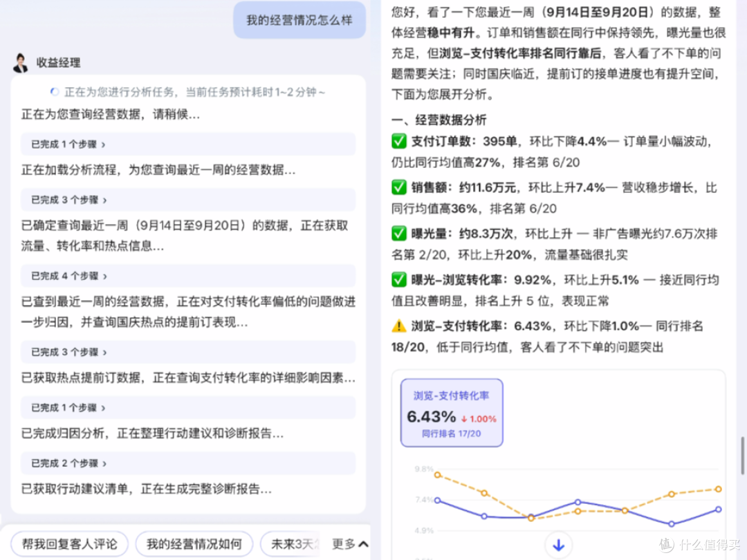Click the 一、经营数据分析 heading

tap(439, 120)
